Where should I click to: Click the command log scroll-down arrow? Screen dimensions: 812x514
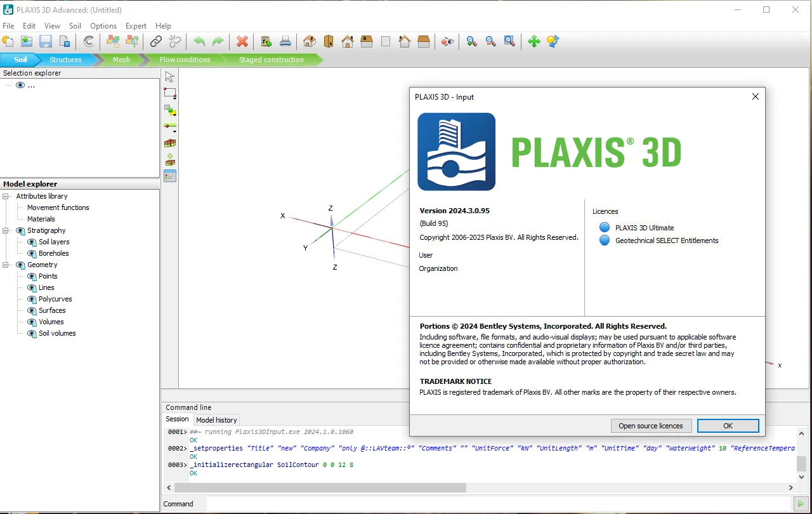(x=802, y=477)
